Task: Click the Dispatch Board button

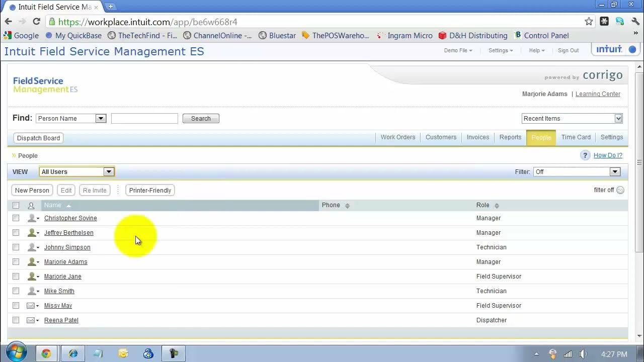Action: [x=38, y=138]
